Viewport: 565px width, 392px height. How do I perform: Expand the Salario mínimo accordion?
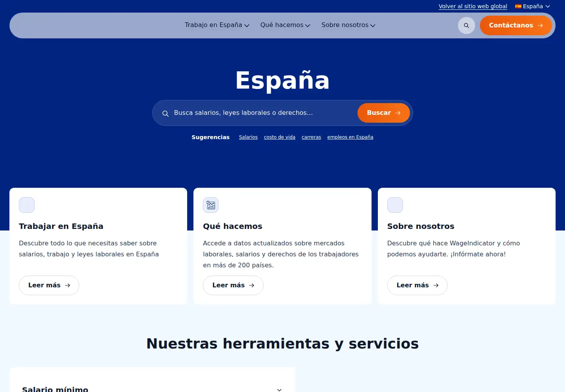(152, 390)
